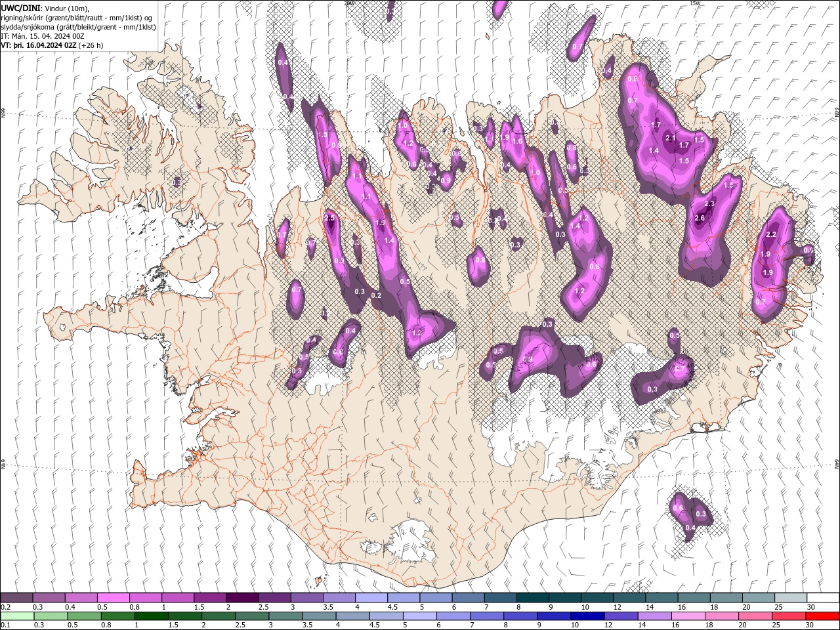Screen dimensions: 840x630
Task: Select the darkest green rain swatch starting at 1
Action: (151, 616)
